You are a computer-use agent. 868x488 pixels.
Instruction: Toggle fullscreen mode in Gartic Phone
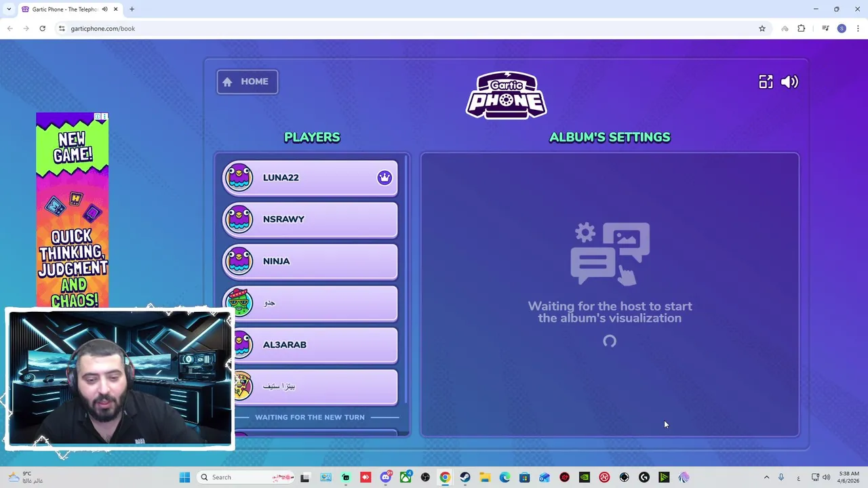coord(766,82)
